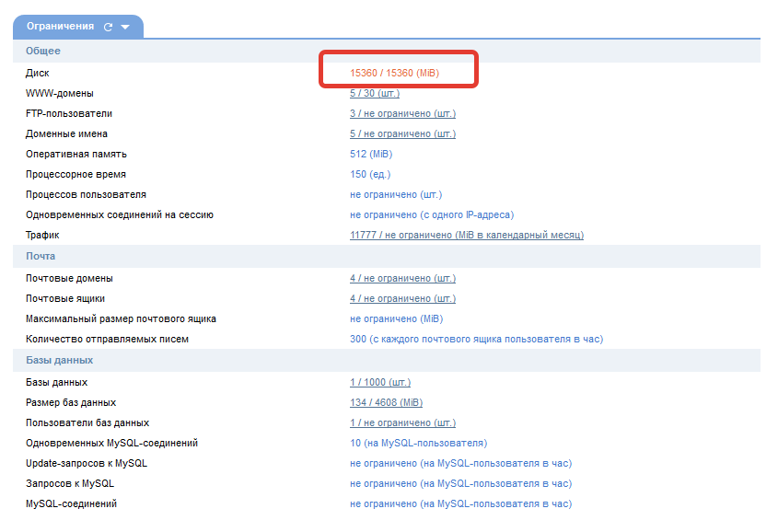Click the Почта section header

click(41, 257)
